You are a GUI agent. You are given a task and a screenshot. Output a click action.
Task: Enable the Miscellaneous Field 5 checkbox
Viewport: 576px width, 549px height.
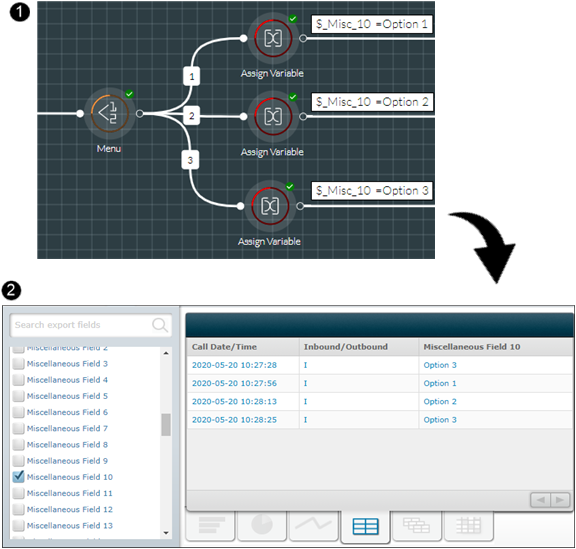pos(18,396)
